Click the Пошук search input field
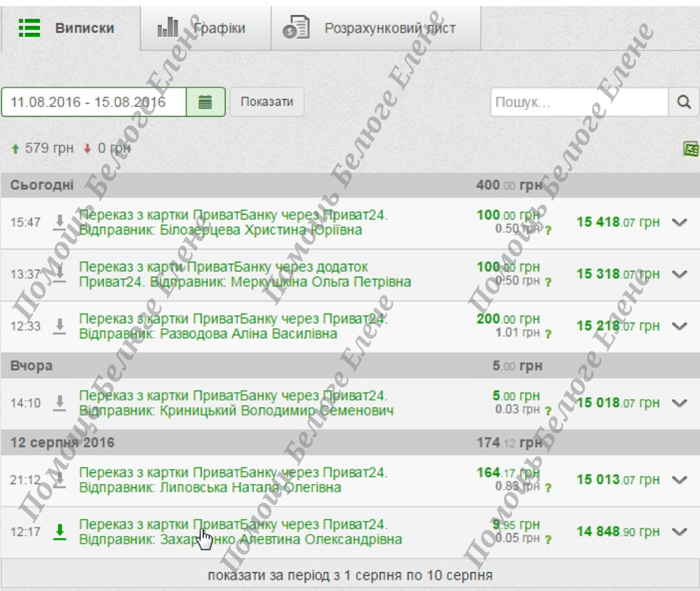The width and height of the screenshot is (700, 591). tap(579, 102)
